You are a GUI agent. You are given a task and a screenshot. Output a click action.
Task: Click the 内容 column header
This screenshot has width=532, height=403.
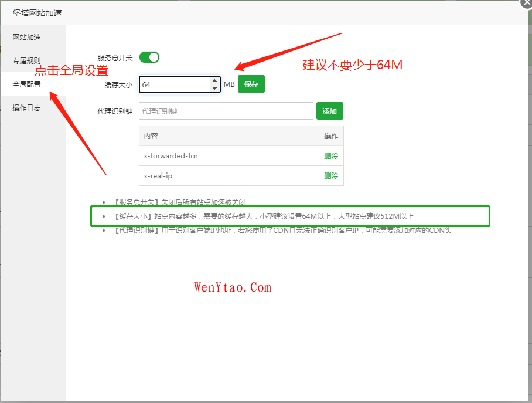tap(151, 136)
